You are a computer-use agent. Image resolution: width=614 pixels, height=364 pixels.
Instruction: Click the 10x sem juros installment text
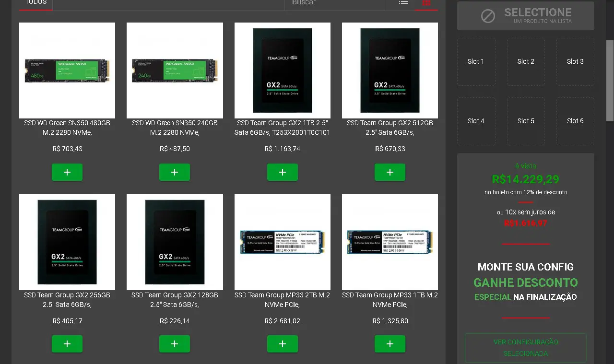(526, 212)
